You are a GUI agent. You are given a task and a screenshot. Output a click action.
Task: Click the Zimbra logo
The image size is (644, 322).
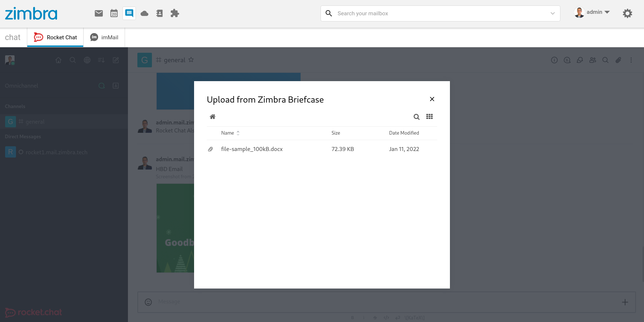(31, 13)
